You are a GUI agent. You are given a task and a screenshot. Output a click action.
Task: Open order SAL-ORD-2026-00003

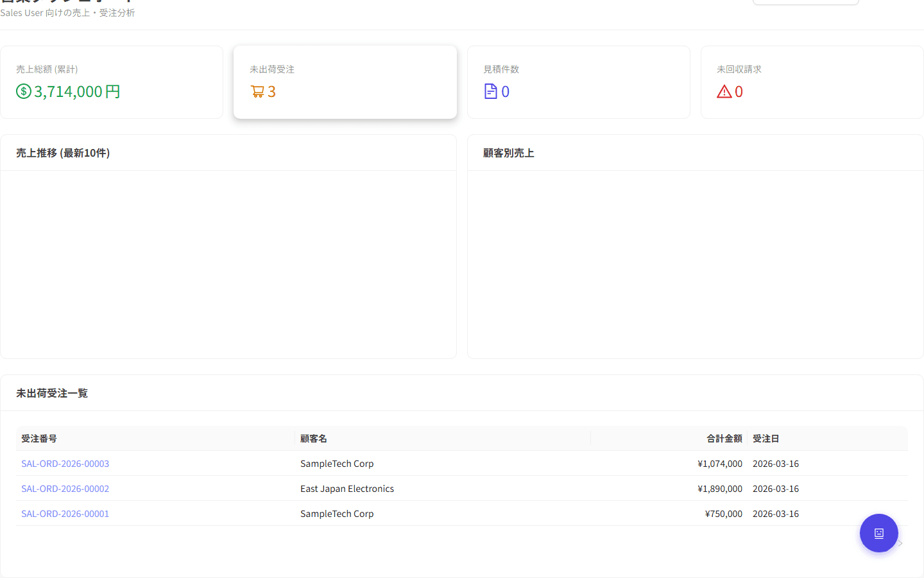(x=65, y=464)
